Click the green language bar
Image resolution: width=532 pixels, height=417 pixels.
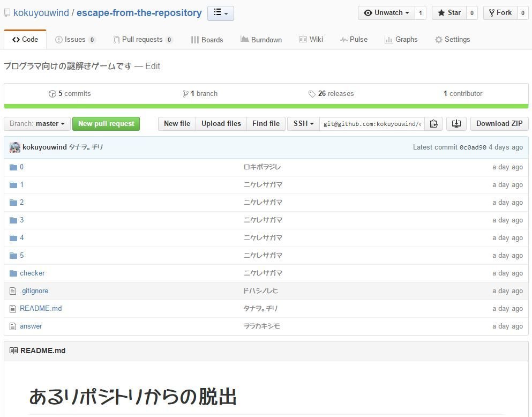coord(266,106)
